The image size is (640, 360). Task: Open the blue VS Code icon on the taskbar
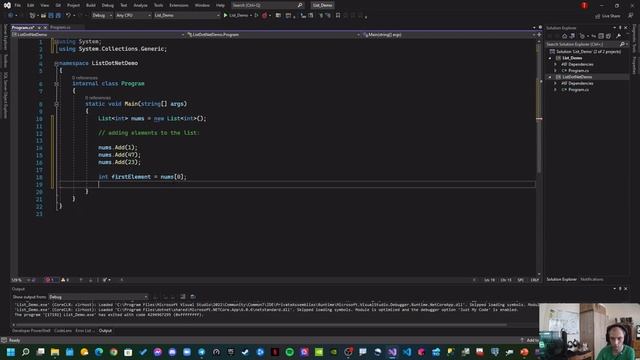click(407, 352)
